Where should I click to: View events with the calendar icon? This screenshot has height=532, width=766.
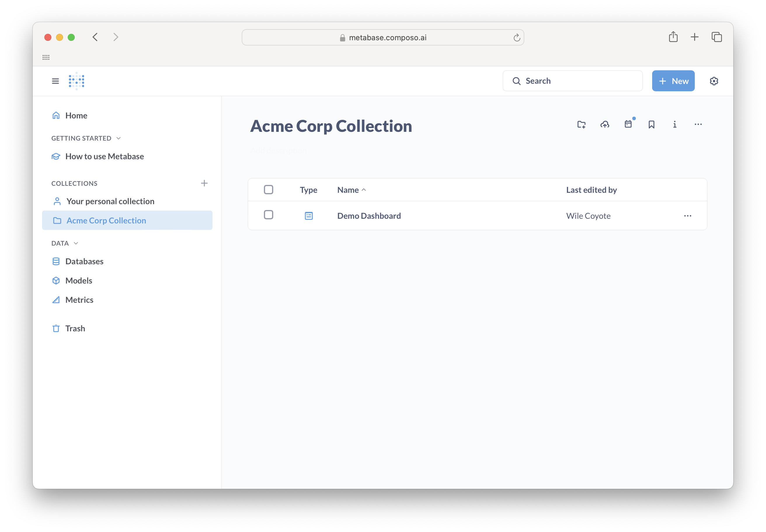(629, 124)
